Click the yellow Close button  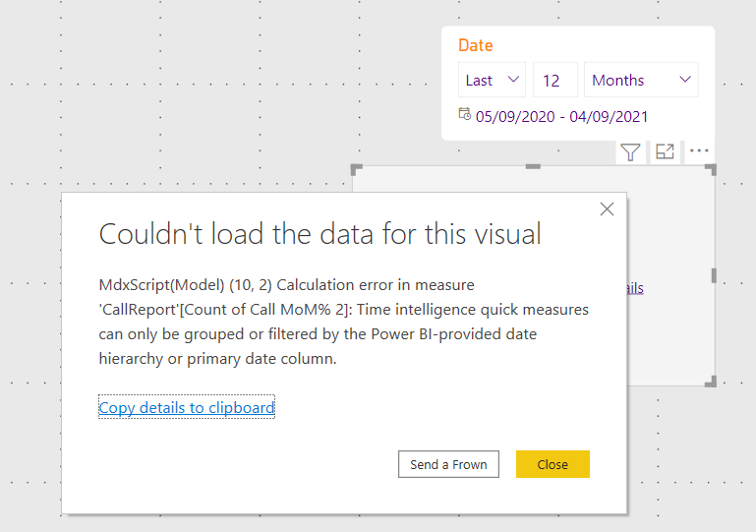point(552,464)
